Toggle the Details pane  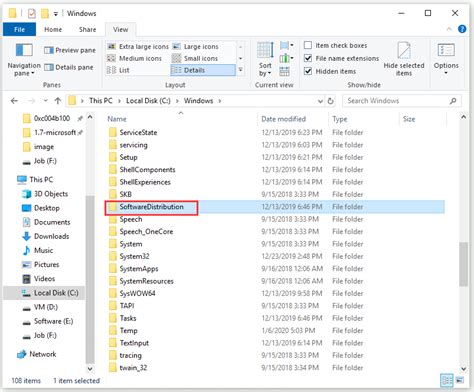[x=69, y=67]
